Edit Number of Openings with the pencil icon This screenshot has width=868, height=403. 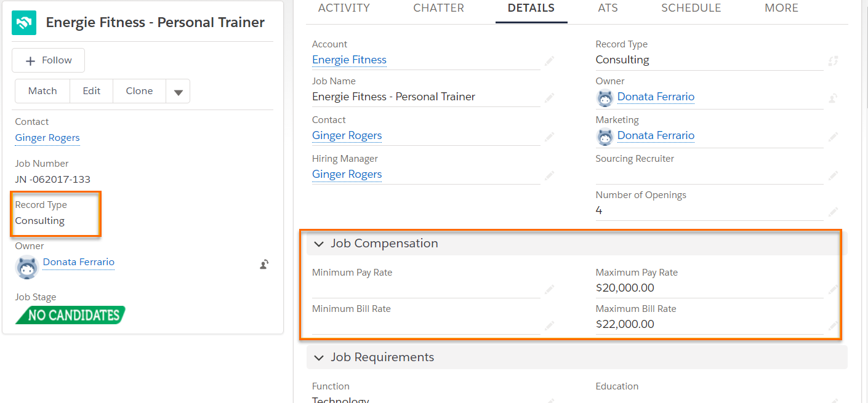[x=834, y=211]
